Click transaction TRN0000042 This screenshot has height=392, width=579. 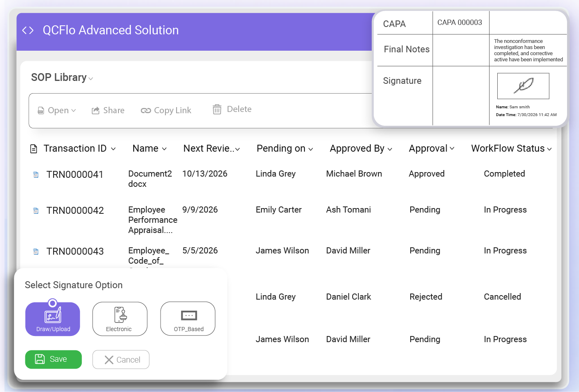point(75,211)
